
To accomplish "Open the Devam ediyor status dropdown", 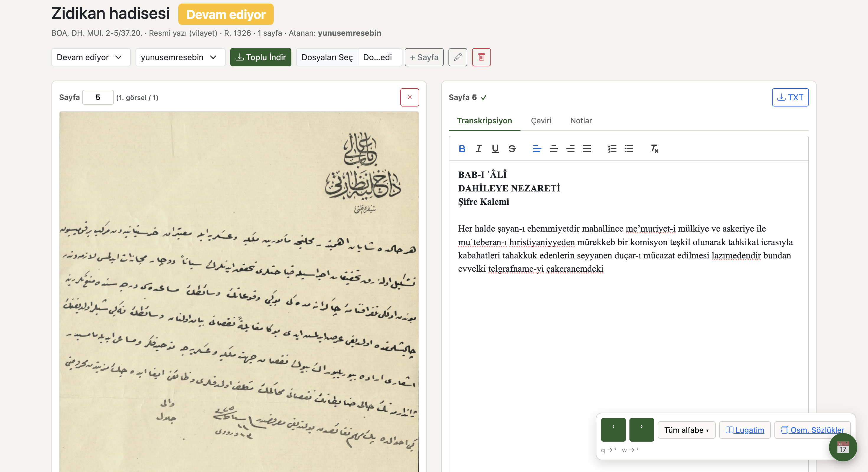I will 91,57.
